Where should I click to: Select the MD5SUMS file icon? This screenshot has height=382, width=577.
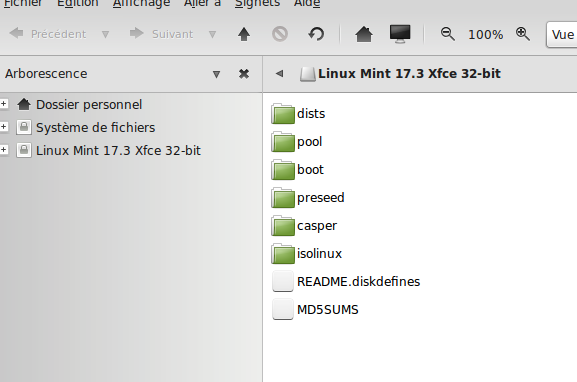(283, 309)
